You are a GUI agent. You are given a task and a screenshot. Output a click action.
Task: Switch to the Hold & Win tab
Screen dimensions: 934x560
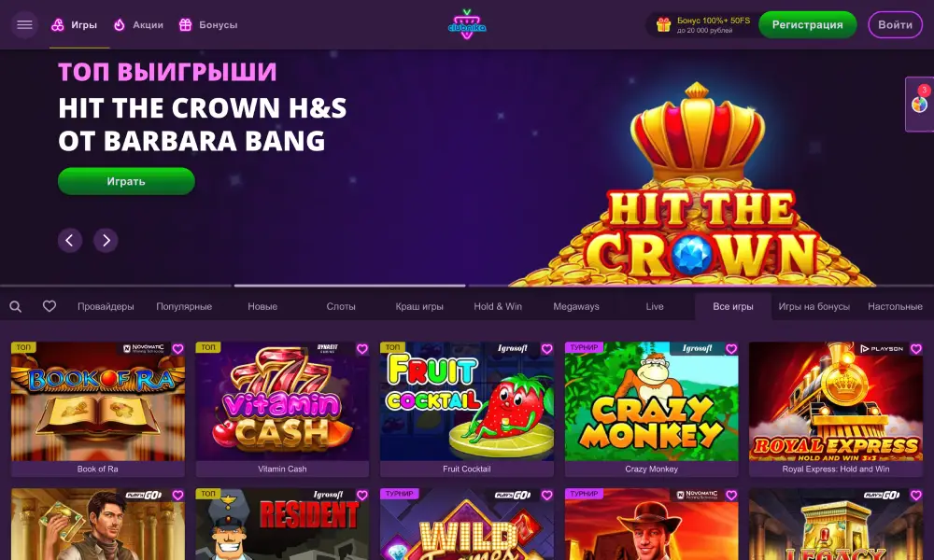[x=498, y=306]
